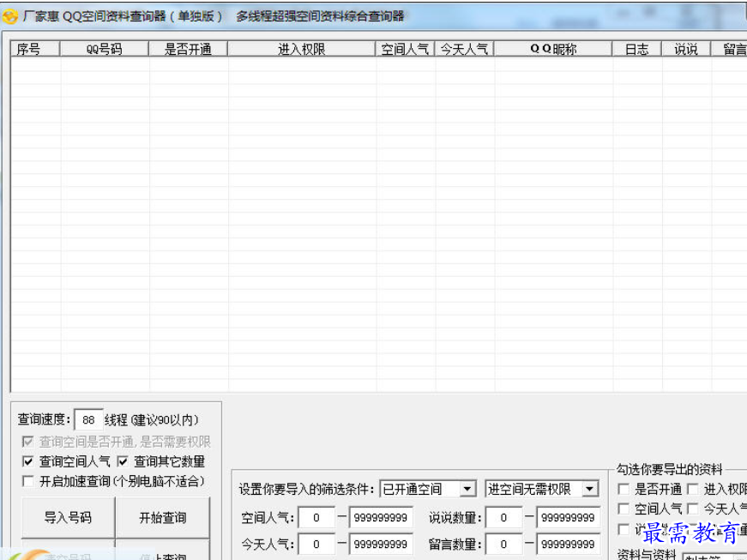This screenshot has width=747, height=560.
Task: Click the 导入号码 button
Action: pos(68,518)
